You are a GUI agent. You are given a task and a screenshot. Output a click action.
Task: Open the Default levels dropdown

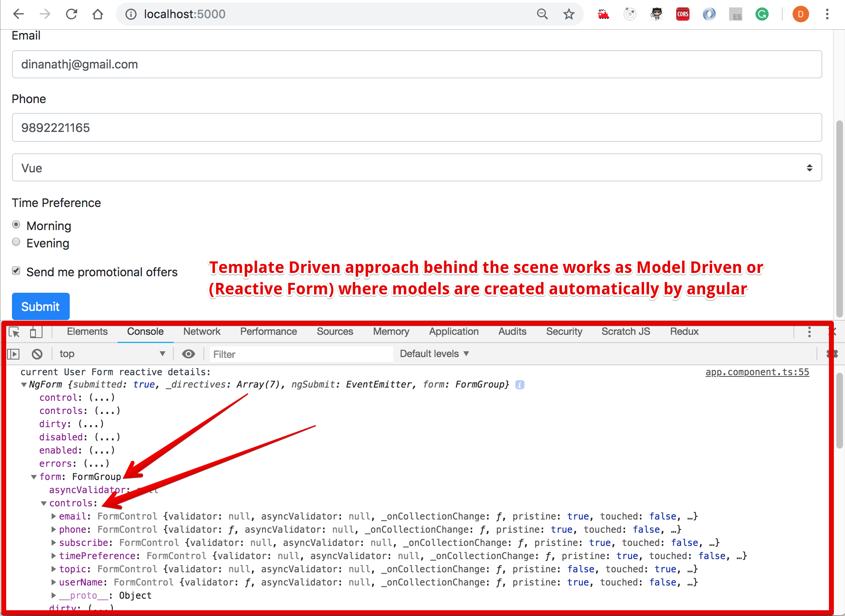click(434, 354)
